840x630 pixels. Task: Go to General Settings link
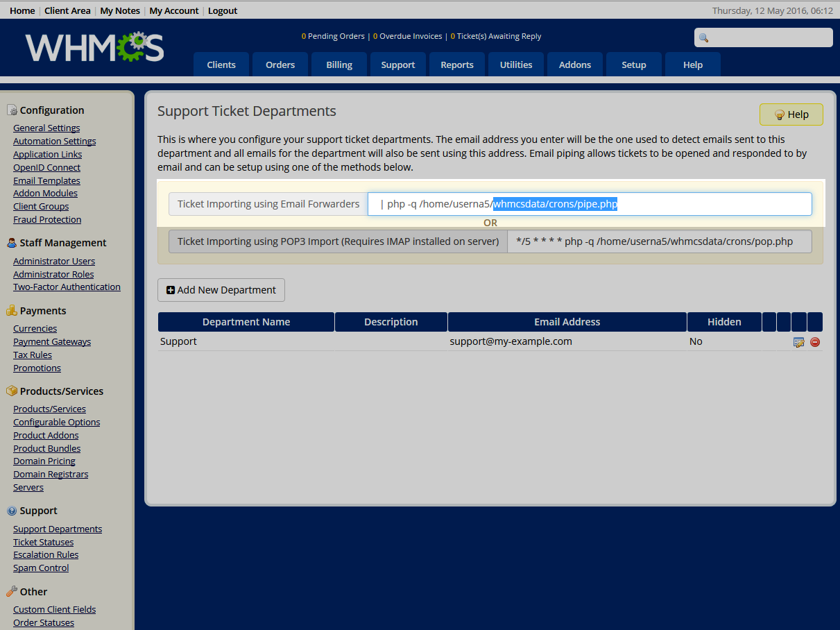[x=46, y=128]
